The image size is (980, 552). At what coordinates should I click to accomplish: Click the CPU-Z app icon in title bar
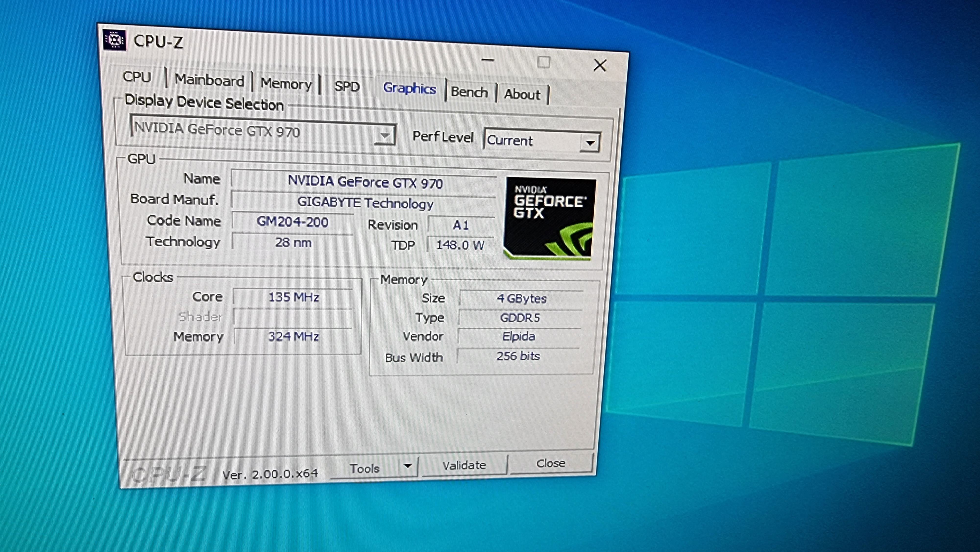114,40
